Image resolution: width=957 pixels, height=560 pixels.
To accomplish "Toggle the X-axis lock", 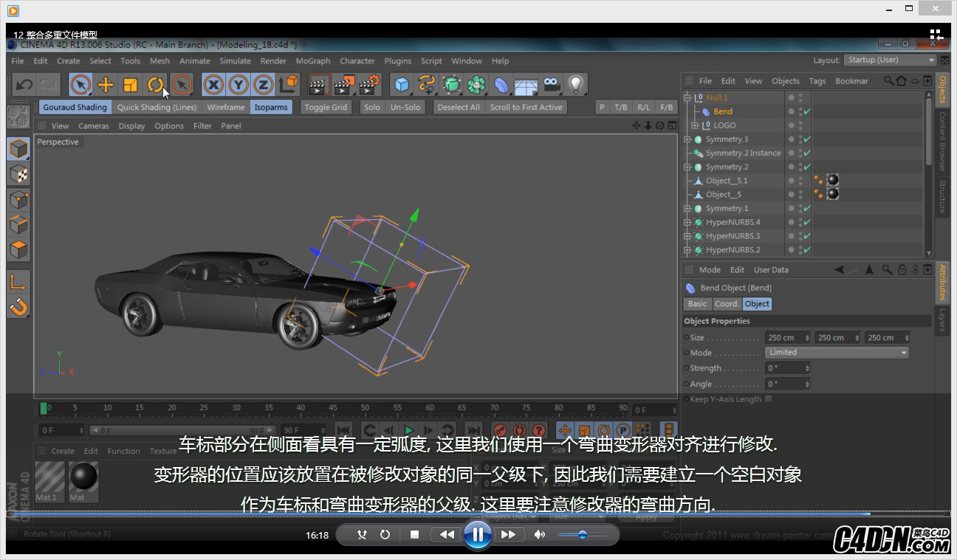I will click(x=213, y=85).
